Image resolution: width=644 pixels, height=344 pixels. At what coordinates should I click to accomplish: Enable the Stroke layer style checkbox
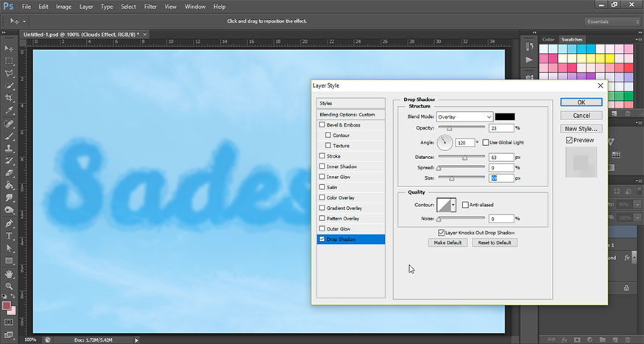tap(322, 156)
